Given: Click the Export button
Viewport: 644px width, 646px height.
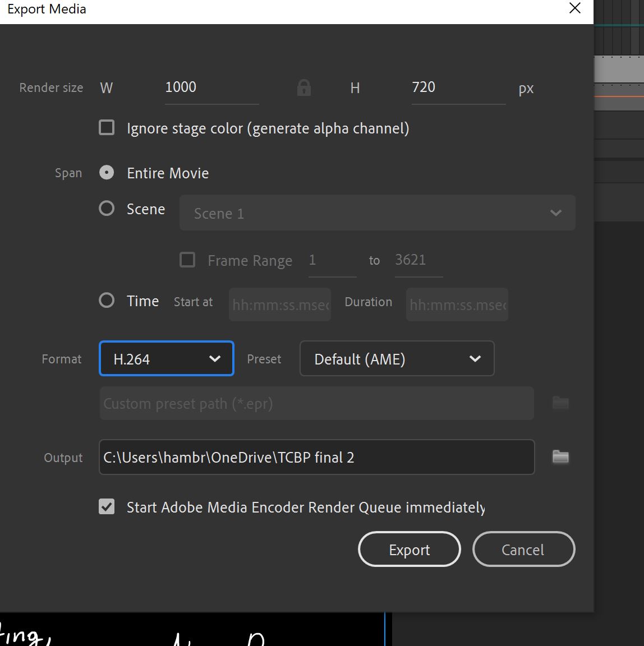Looking at the screenshot, I should 409,549.
